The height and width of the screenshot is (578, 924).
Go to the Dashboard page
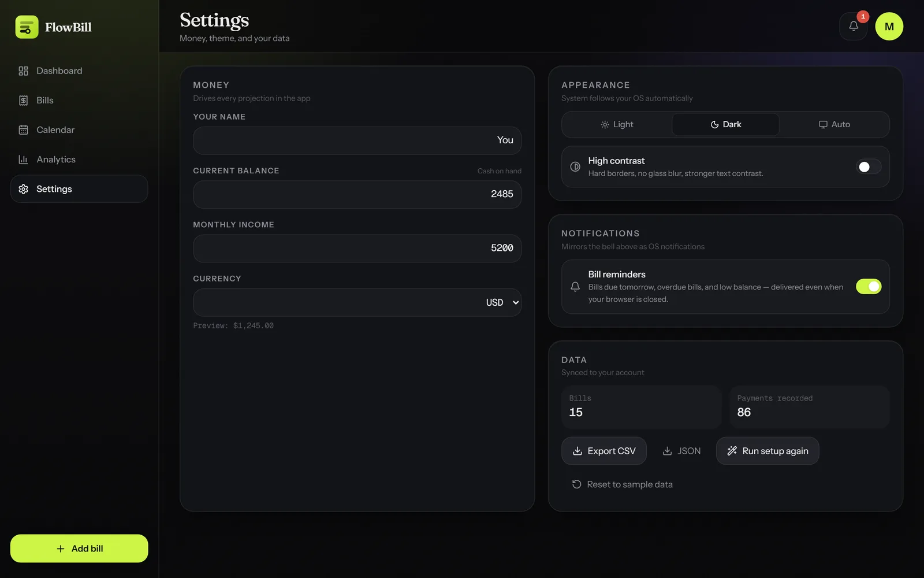79,71
